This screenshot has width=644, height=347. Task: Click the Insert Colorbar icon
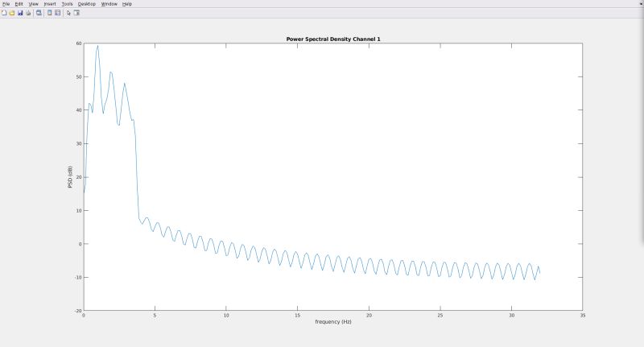(x=50, y=13)
